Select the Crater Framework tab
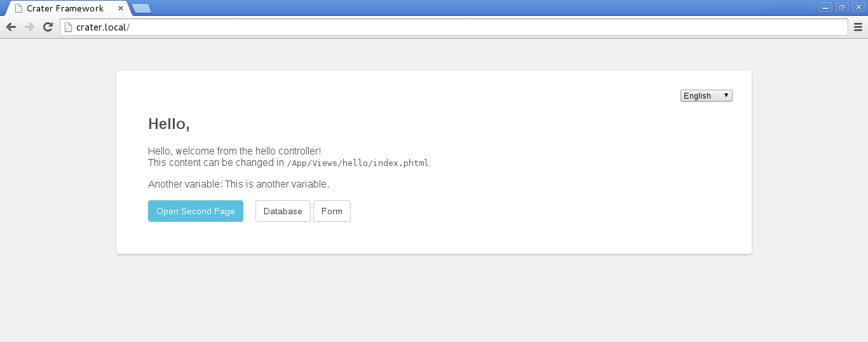This screenshot has width=868, height=342. 67,8
